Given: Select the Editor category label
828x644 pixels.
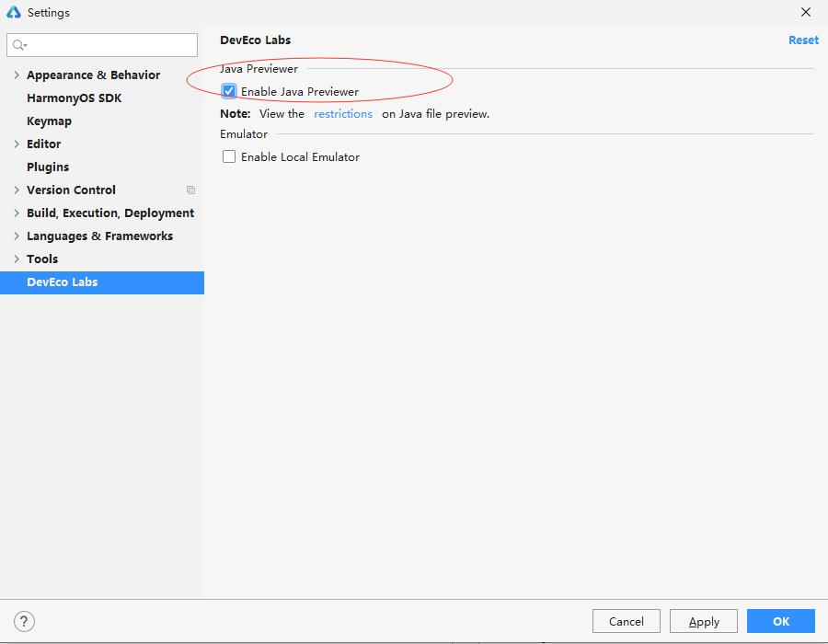Looking at the screenshot, I should point(44,144).
